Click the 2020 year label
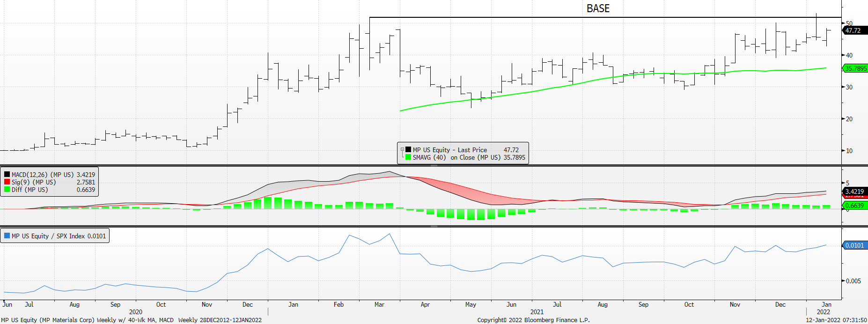This screenshot has height=324, width=868. (x=136, y=312)
